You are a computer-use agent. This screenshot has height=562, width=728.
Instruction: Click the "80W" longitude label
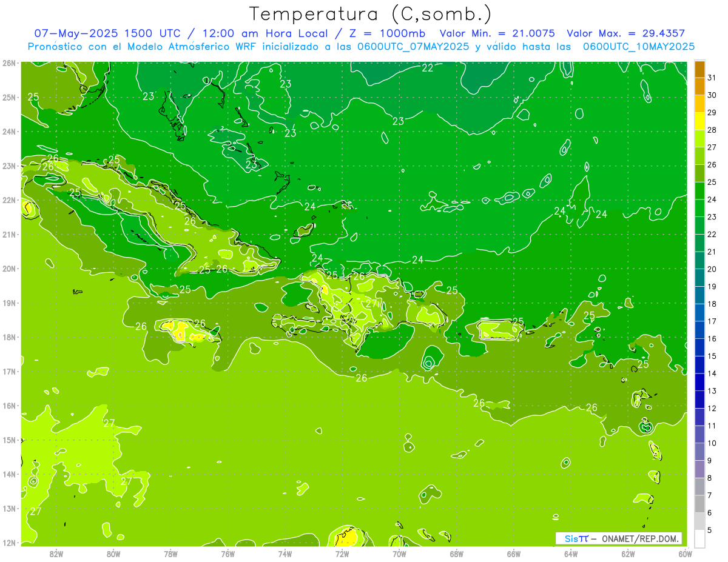tap(113, 554)
